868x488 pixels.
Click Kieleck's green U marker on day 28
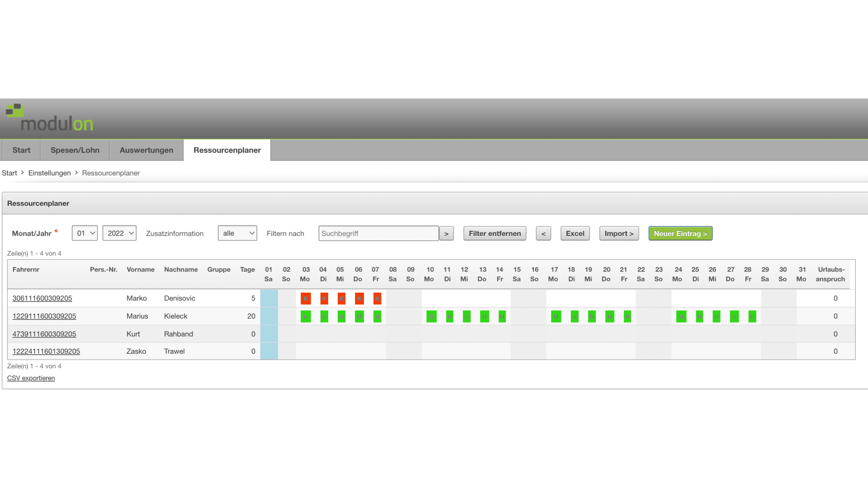[752, 317]
